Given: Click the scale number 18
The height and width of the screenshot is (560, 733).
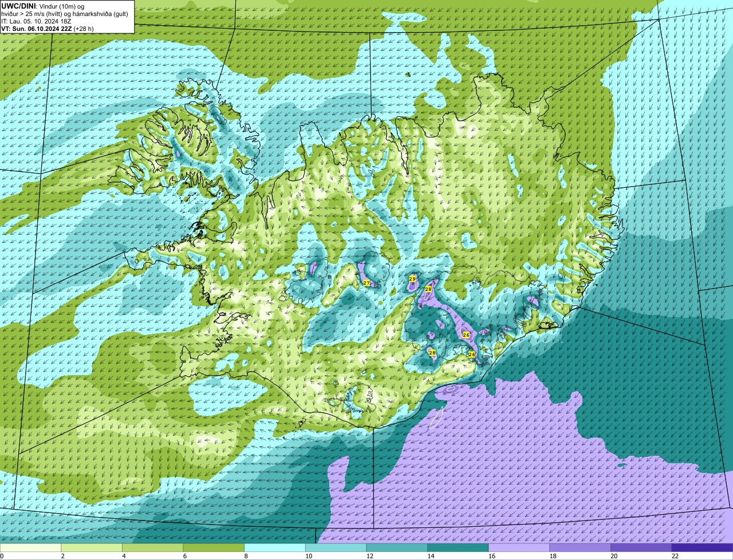Looking at the screenshot, I should coord(553,556).
